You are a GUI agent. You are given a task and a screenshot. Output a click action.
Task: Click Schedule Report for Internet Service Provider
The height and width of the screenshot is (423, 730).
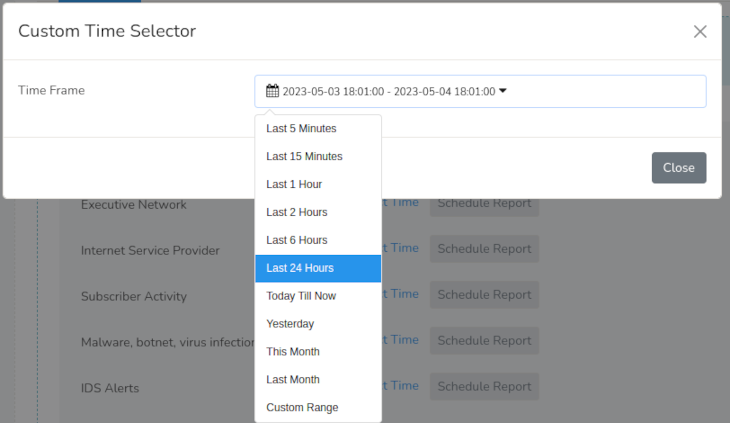pyautogui.click(x=484, y=248)
